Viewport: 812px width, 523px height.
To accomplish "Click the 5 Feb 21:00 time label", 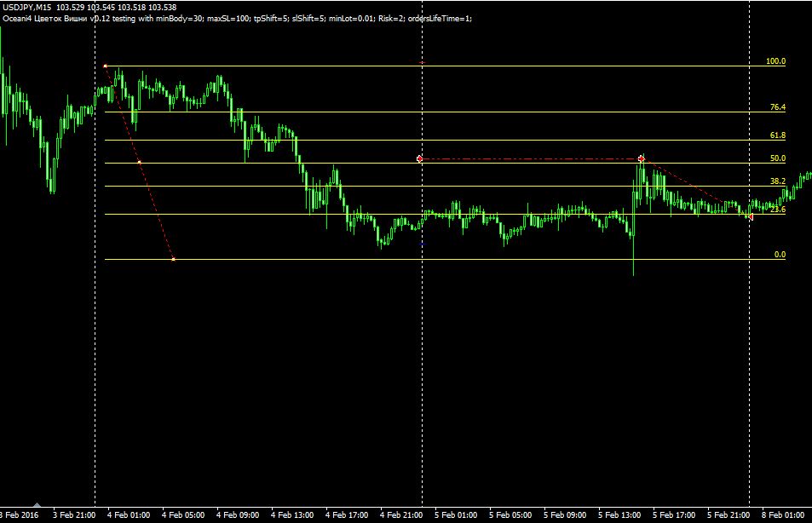I will 728,515.
